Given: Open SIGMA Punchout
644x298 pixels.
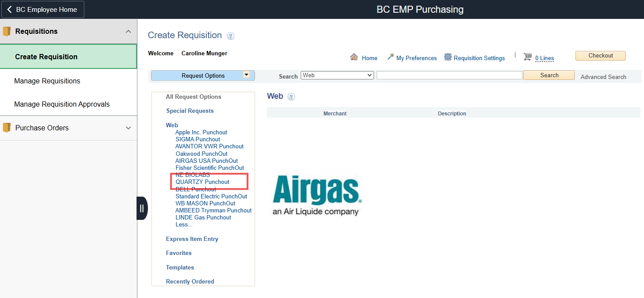Looking at the screenshot, I should tap(198, 139).
